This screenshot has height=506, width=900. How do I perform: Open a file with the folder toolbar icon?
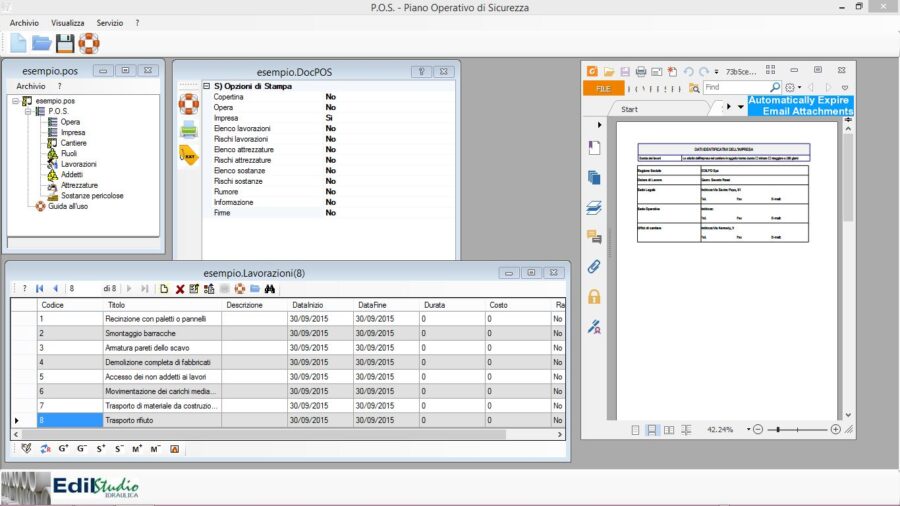42,43
